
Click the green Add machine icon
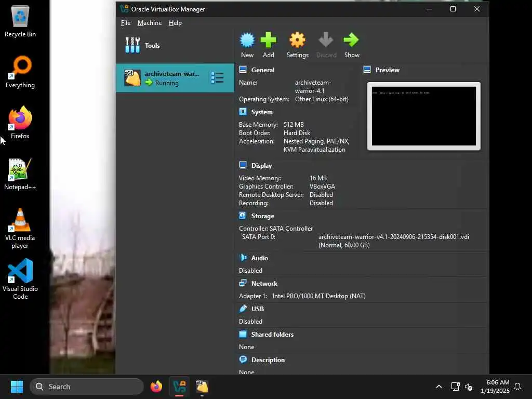coord(268,40)
